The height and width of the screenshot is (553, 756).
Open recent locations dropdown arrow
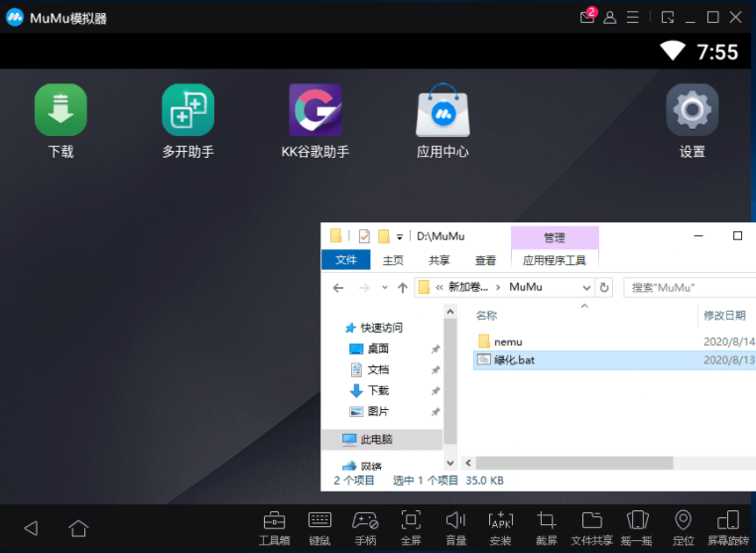(x=384, y=288)
